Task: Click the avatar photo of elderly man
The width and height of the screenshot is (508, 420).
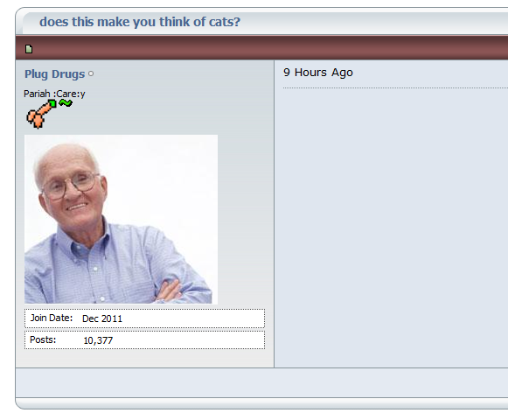Action: coord(121,219)
